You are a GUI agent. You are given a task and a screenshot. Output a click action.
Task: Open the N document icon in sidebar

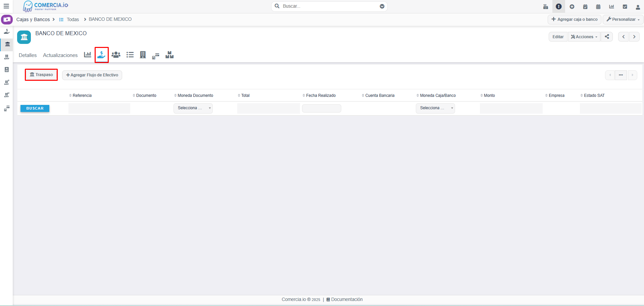7,70
